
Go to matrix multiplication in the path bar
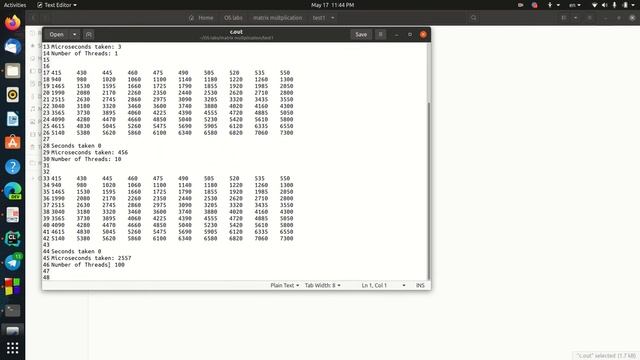(278, 18)
